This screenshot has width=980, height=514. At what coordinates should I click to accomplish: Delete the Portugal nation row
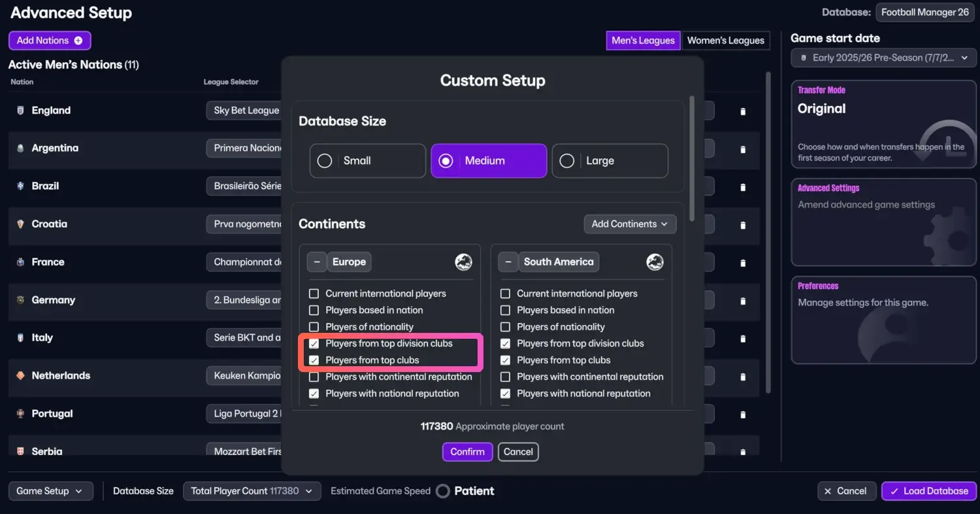pyautogui.click(x=743, y=415)
